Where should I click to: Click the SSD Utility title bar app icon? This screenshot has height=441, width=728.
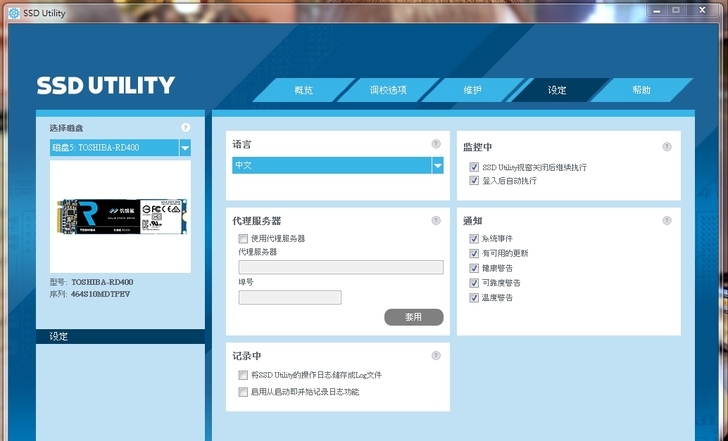14,13
